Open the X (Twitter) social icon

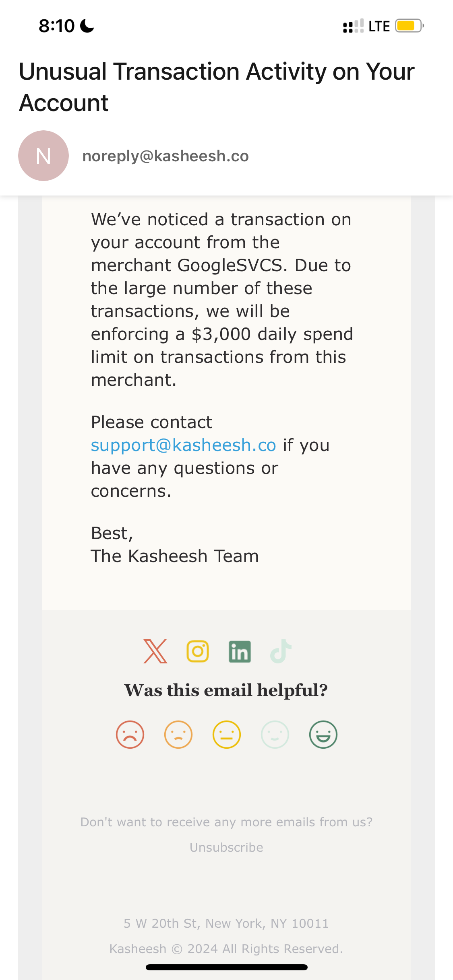pyautogui.click(x=155, y=651)
